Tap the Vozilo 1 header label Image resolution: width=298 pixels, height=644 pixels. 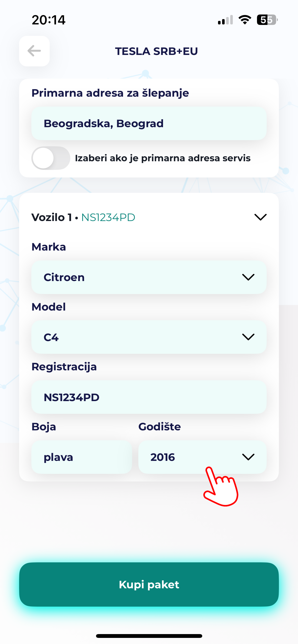coord(52,217)
